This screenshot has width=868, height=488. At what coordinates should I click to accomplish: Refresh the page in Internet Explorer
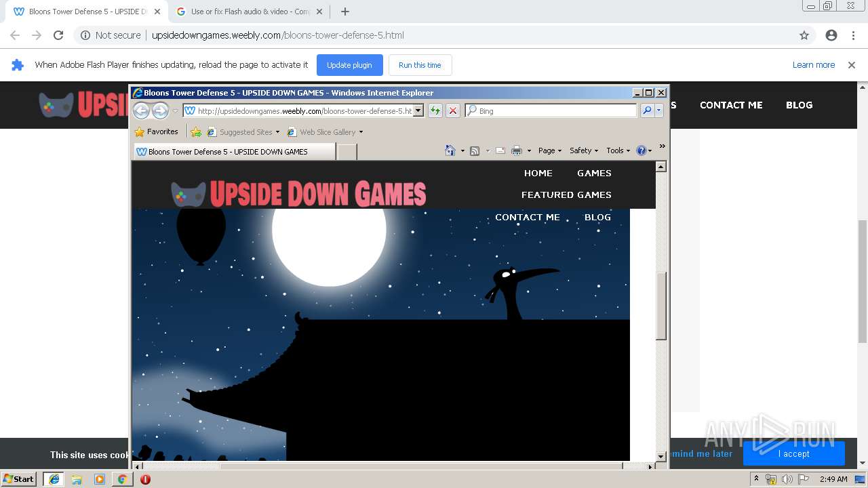pyautogui.click(x=435, y=110)
